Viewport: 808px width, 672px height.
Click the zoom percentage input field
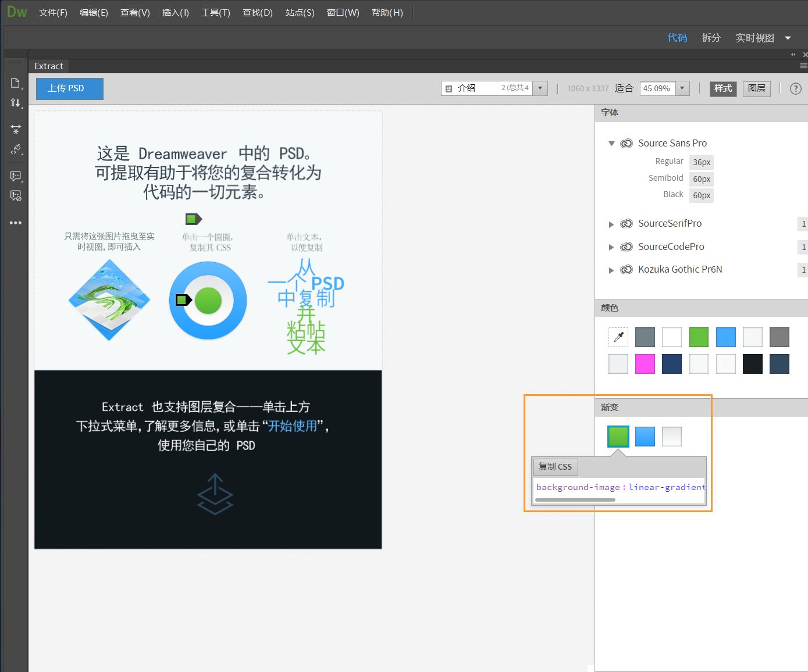[658, 88]
